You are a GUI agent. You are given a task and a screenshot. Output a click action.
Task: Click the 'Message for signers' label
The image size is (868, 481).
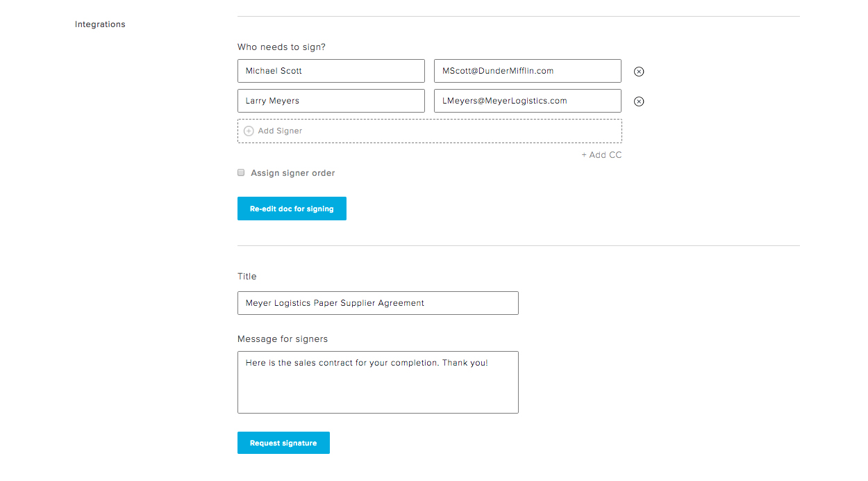coord(282,339)
